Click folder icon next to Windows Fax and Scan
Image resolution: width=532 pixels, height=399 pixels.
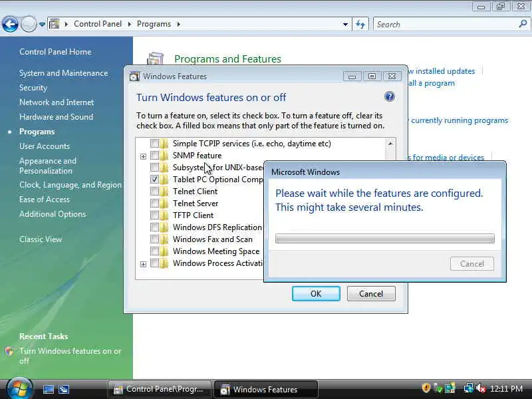click(164, 239)
